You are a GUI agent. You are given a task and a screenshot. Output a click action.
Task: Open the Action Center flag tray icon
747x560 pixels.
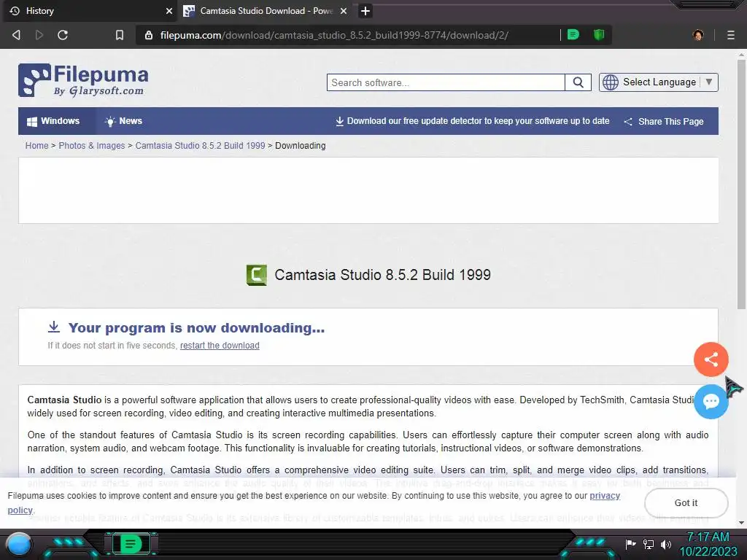630,544
